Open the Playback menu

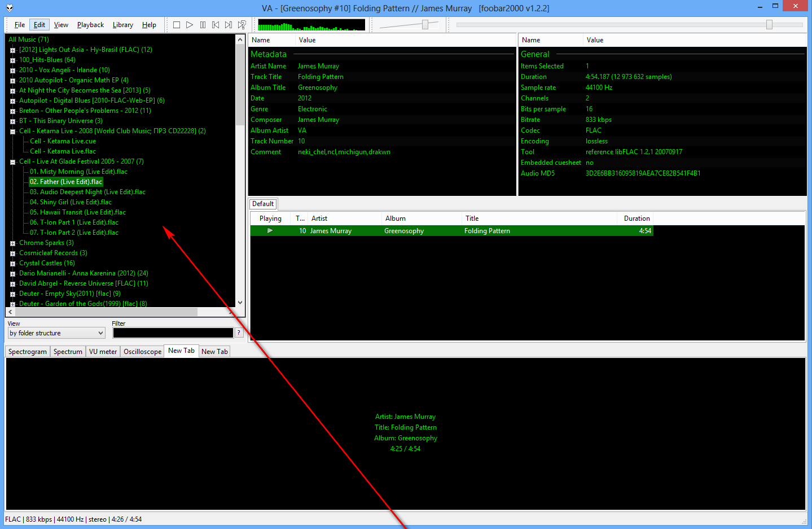(90, 25)
